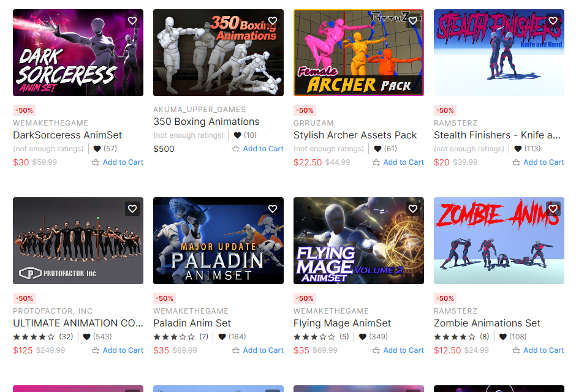Click heart icon on Paladin Anim Set thumbnail
This screenshot has height=392, width=576.
(x=273, y=209)
